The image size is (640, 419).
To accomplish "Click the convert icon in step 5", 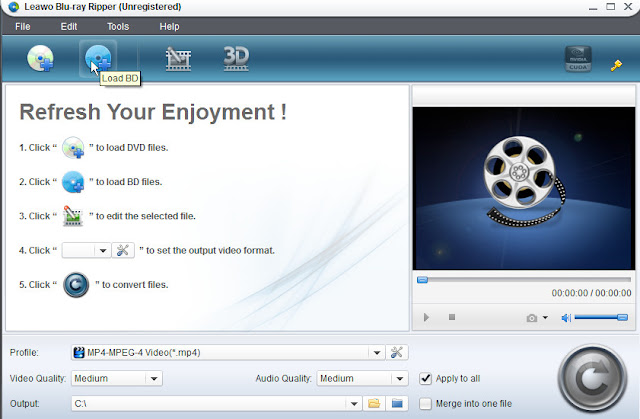I will (76, 284).
